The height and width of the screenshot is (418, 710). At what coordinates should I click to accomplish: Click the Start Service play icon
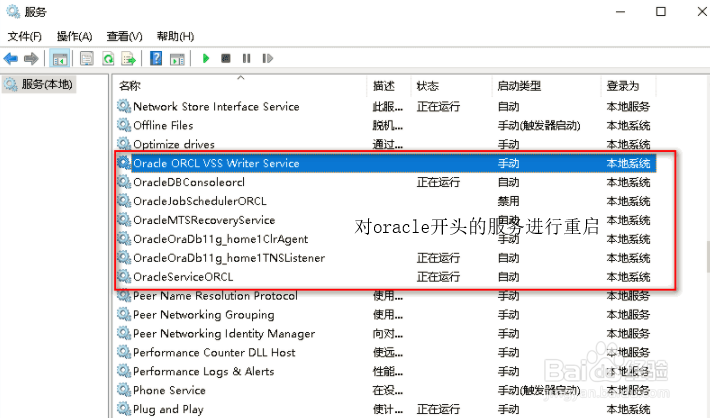pyautogui.click(x=206, y=58)
